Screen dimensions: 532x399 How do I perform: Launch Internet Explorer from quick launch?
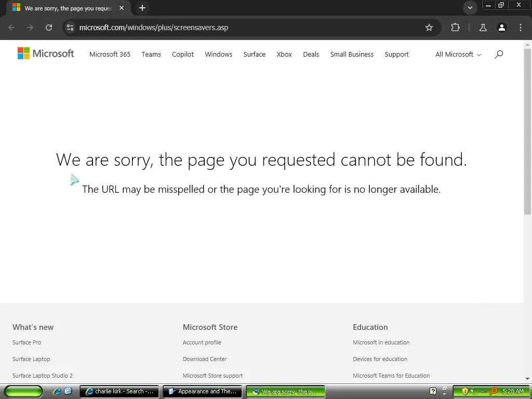(57, 391)
